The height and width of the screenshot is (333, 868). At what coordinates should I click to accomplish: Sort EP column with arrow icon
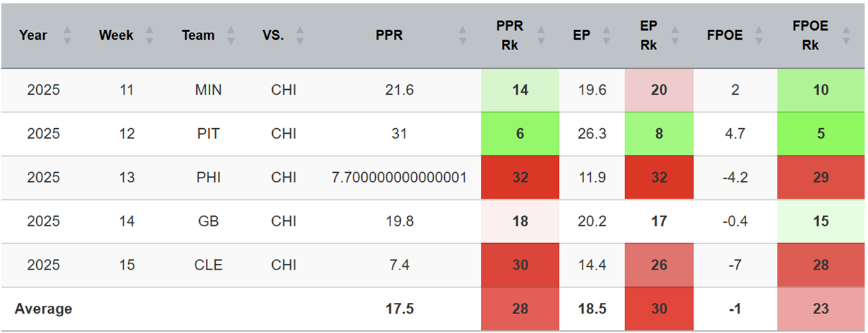(608, 36)
